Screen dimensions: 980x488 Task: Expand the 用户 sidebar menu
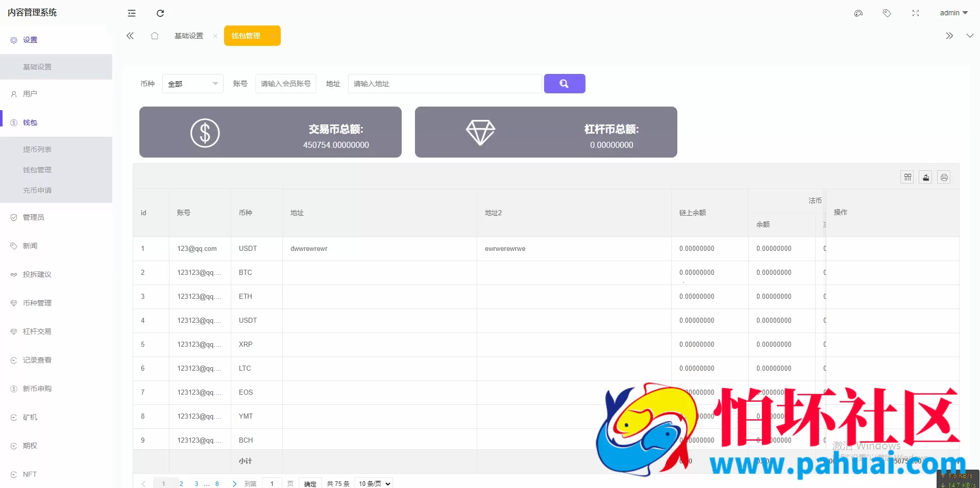pyautogui.click(x=56, y=94)
